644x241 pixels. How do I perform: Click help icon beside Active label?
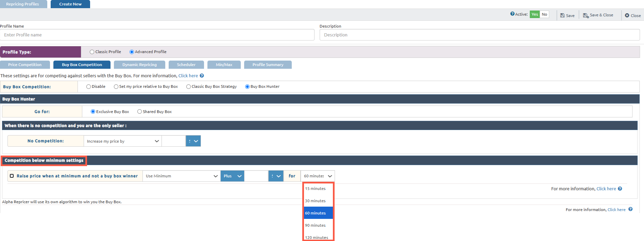[x=512, y=14]
